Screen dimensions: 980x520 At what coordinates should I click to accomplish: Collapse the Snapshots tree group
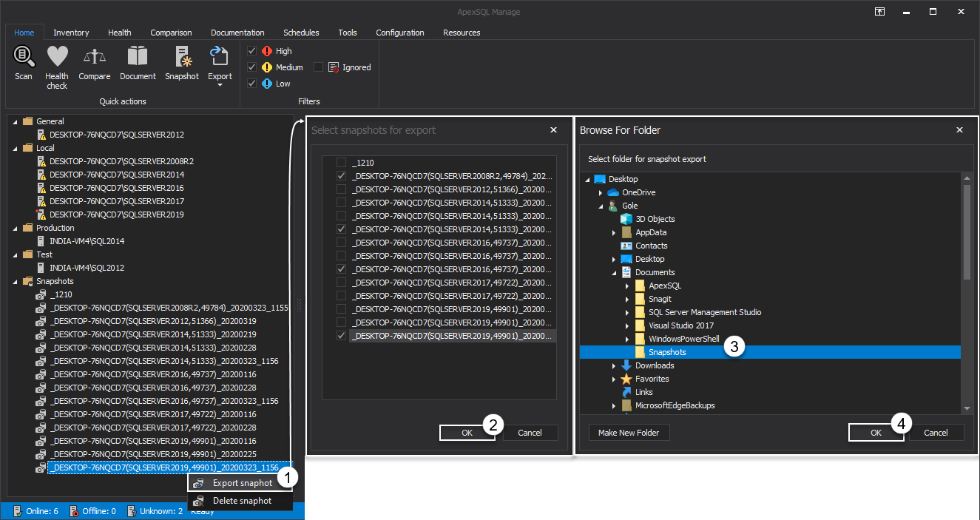(15, 282)
